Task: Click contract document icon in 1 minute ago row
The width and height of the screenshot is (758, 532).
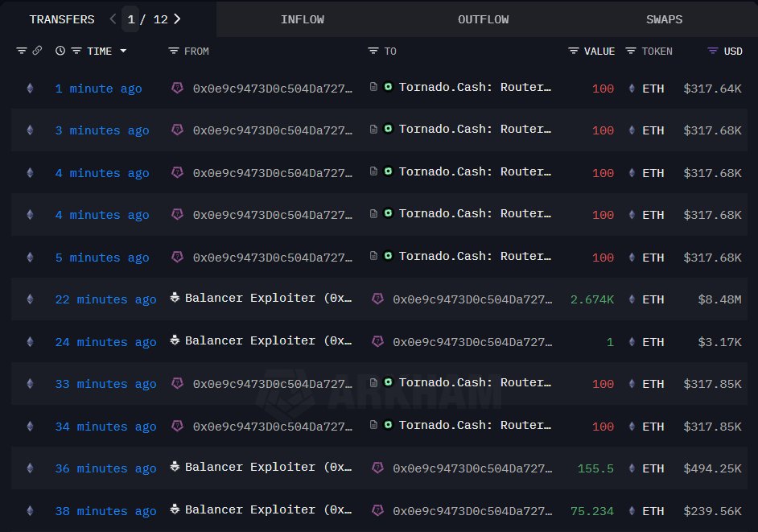Action: 373,87
